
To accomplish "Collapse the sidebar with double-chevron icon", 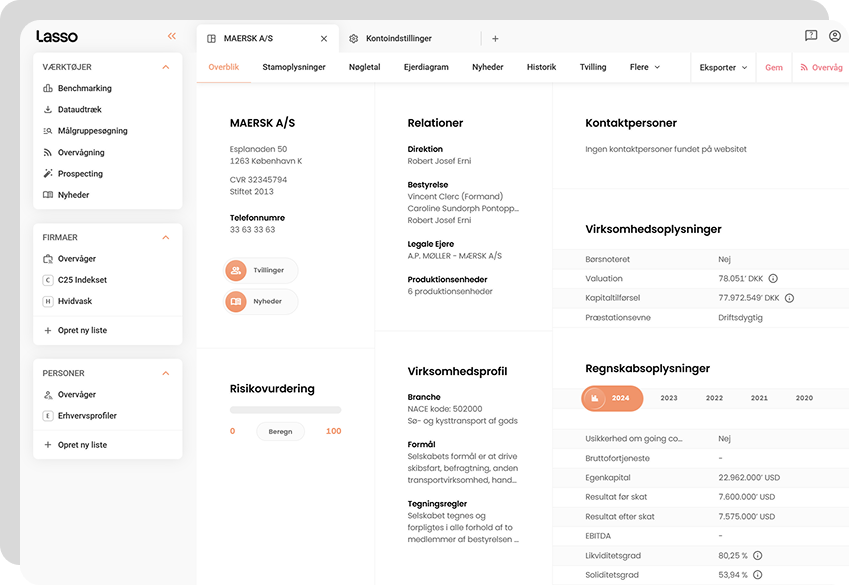I will 172,36.
